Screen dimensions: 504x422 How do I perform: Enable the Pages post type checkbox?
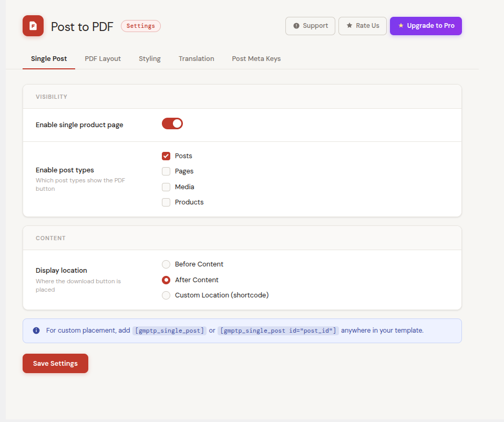[x=166, y=171]
